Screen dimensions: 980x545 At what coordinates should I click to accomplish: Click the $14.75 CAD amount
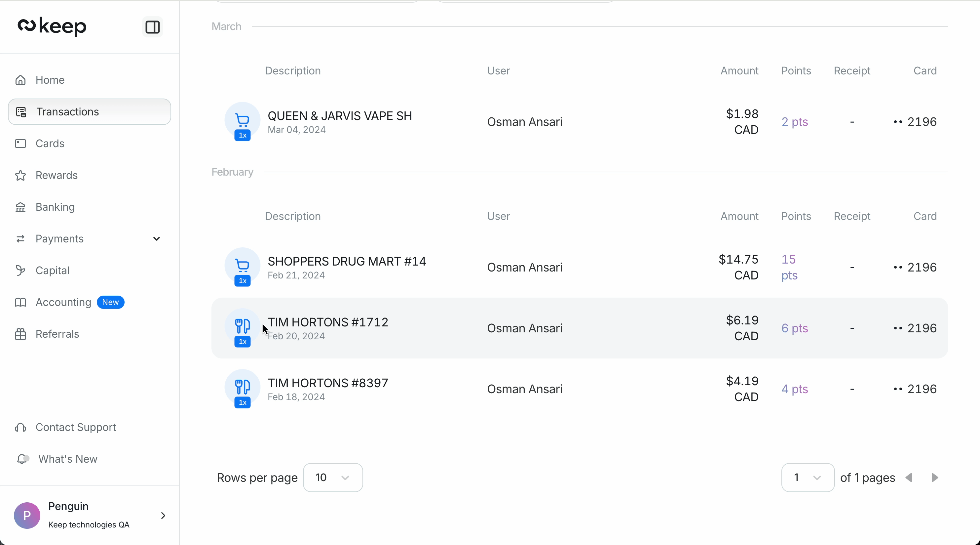click(x=738, y=267)
